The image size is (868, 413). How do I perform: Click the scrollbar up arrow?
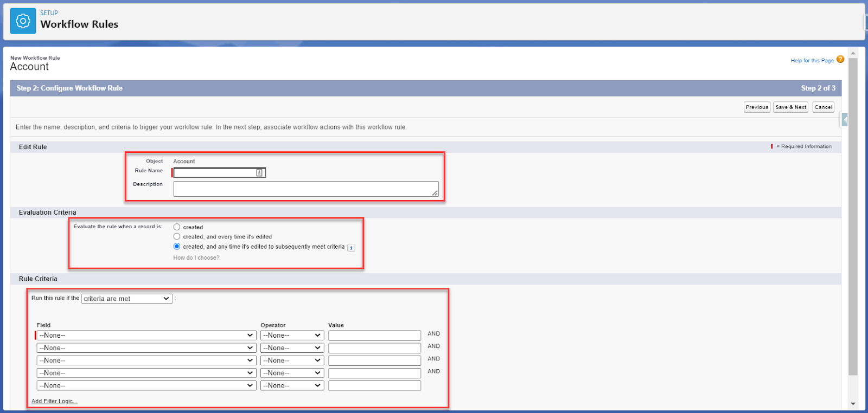click(x=853, y=53)
